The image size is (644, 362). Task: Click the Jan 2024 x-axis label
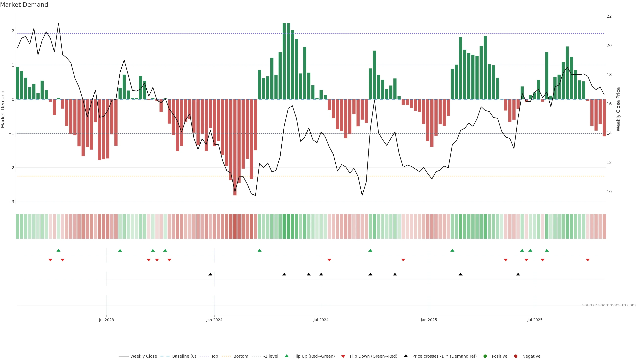[214, 320]
